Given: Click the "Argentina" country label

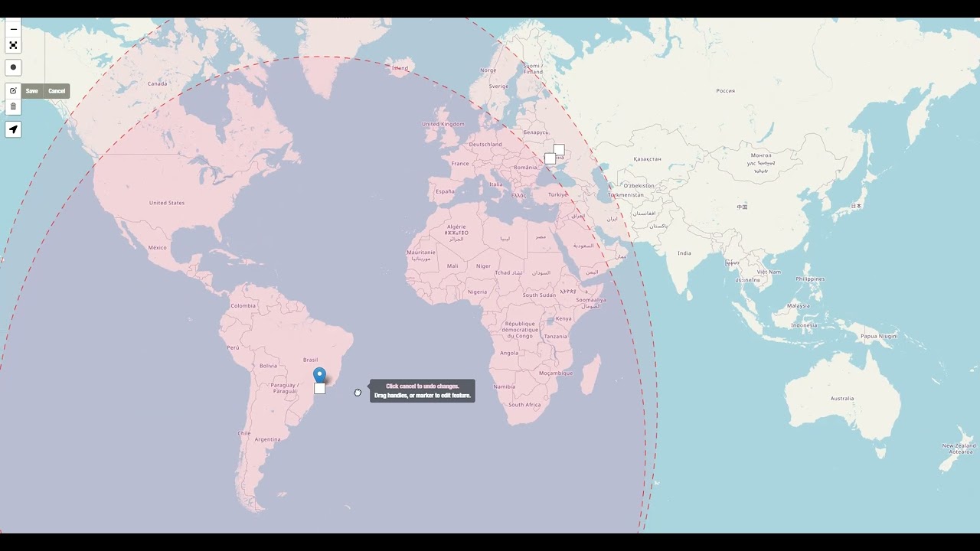Looking at the screenshot, I should 267,439.
